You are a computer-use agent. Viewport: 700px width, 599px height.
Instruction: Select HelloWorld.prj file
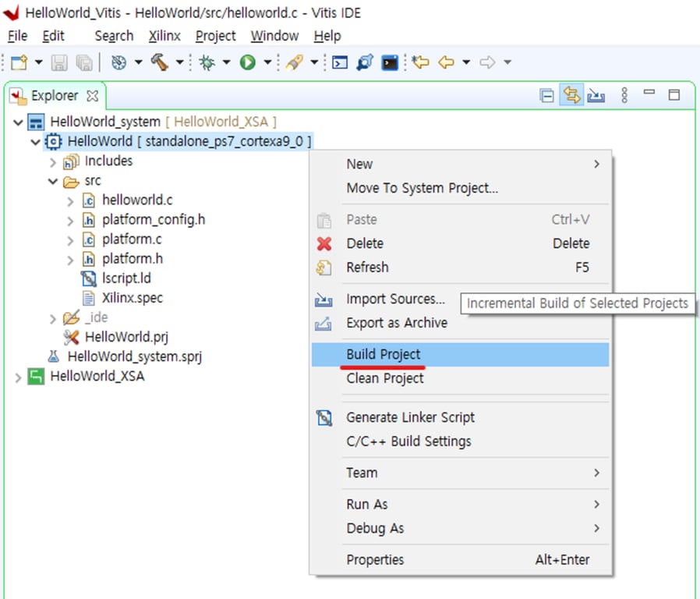tap(126, 337)
